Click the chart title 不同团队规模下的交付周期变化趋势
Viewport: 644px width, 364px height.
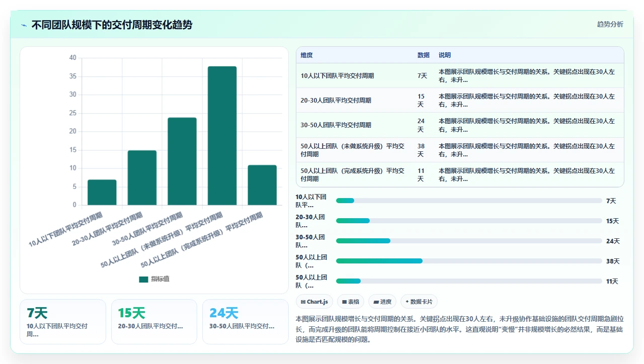[112, 25]
